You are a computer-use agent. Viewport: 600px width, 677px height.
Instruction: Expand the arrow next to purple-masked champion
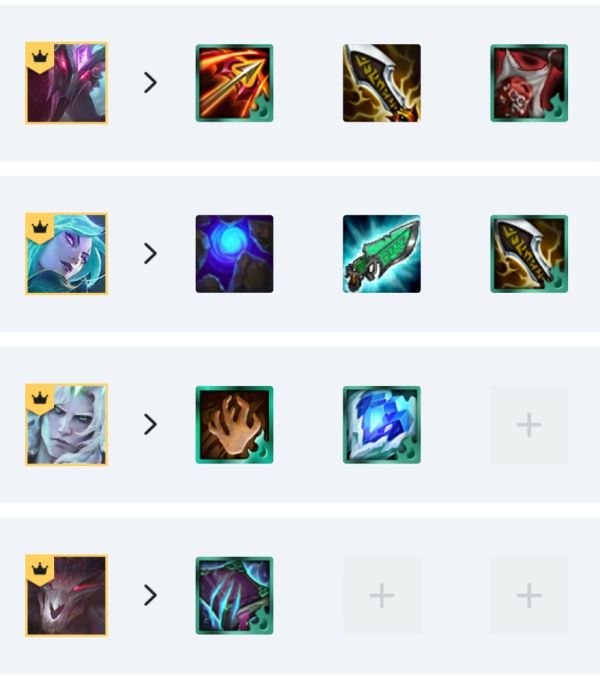[x=150, y=82]
